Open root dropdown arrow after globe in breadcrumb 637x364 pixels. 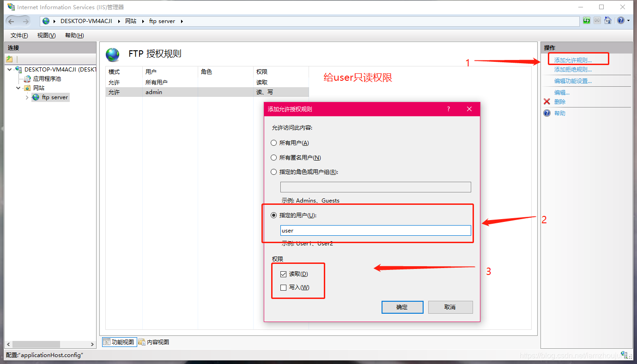pyautogui.click(x=55, y=21)
